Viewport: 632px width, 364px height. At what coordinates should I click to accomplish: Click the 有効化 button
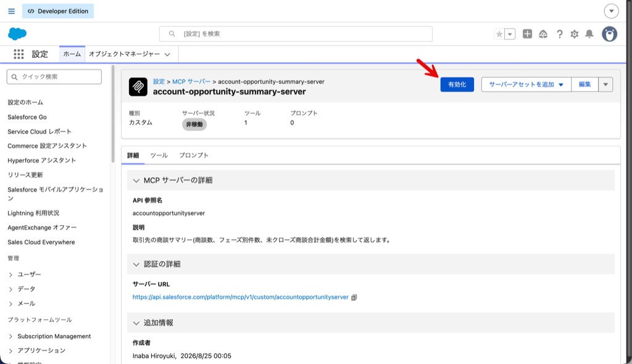(457, 85)
